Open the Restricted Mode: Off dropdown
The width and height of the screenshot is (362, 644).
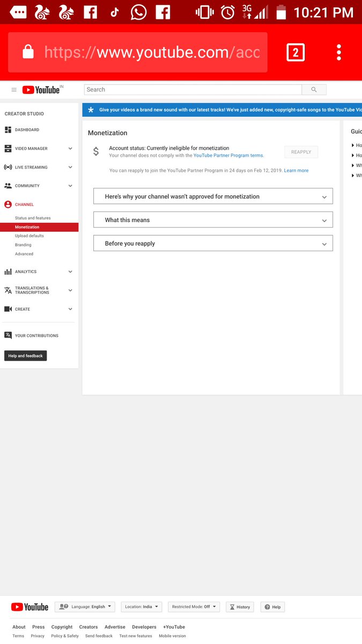tap(194, 607)
